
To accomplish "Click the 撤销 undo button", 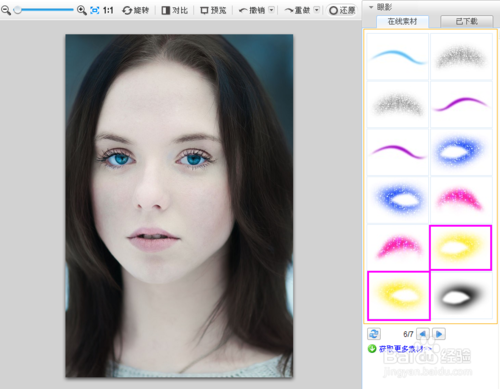I will [x=252, y=10].
